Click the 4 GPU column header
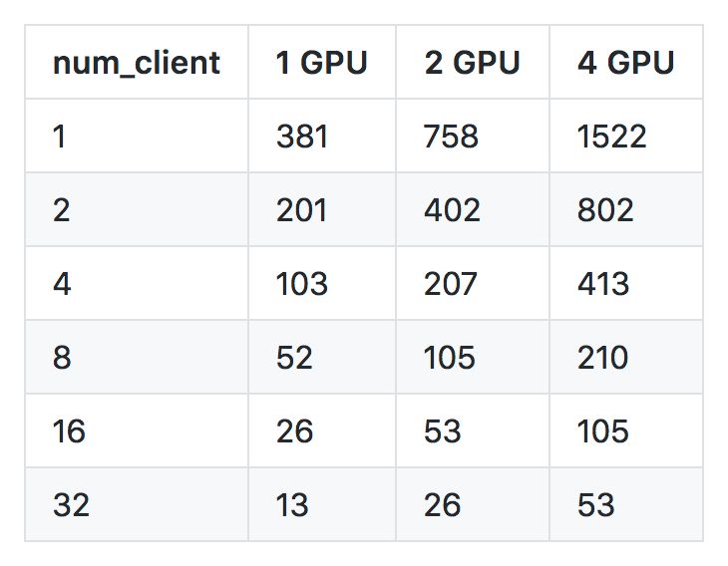 point(626,62)
